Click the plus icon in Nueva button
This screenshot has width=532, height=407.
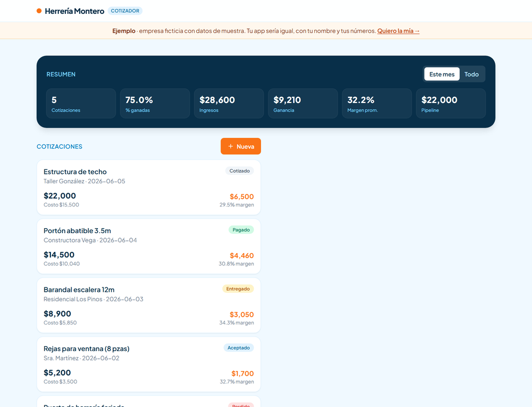tap(231, 146)
